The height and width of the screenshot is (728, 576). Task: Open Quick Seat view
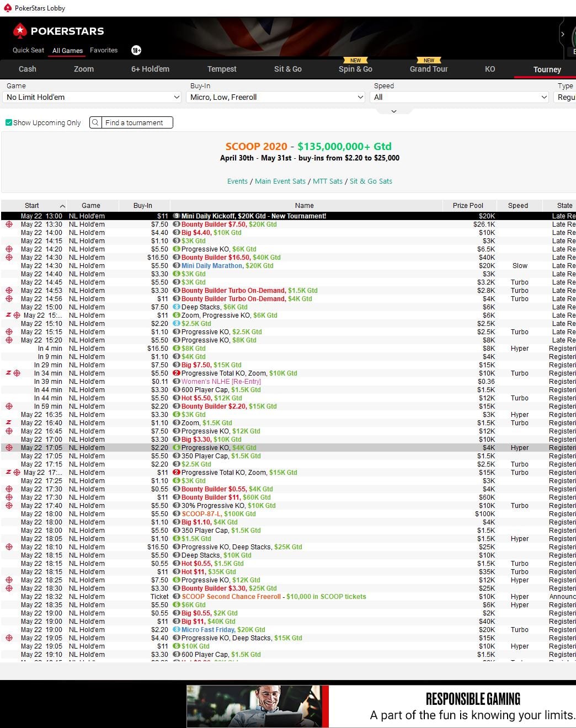pyautogui.click(x=28, y=50)
